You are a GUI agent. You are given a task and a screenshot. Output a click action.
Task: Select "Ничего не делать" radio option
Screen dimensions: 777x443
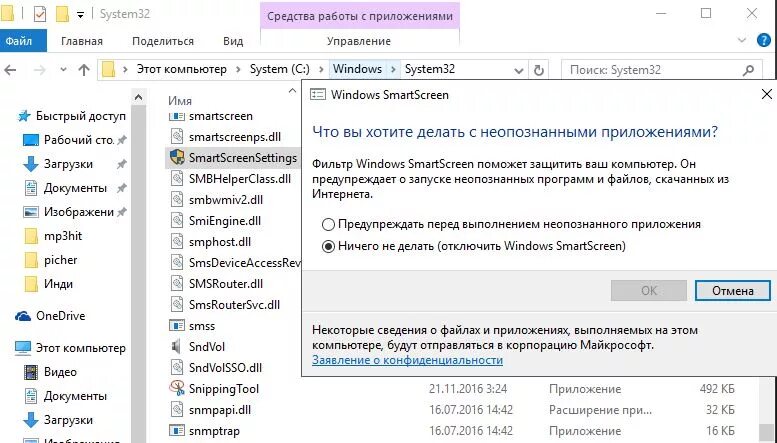pos(327,246)
